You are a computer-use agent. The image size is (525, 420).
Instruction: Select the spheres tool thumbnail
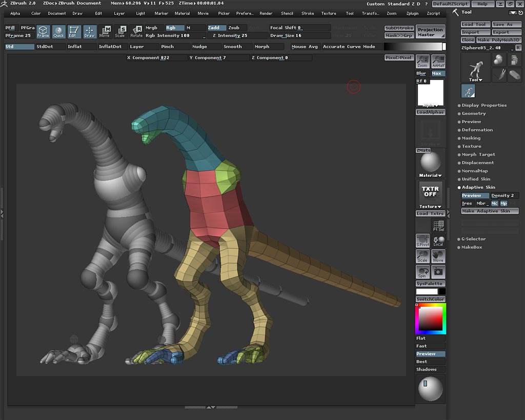pyautogui.click(x=498, y=60)
